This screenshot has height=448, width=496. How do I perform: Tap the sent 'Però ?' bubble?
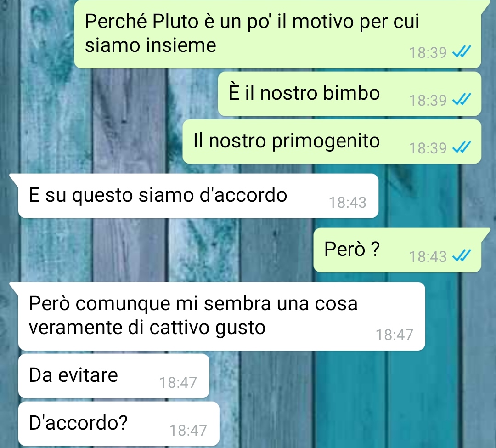pyautogui.click(x=398, y=250)
